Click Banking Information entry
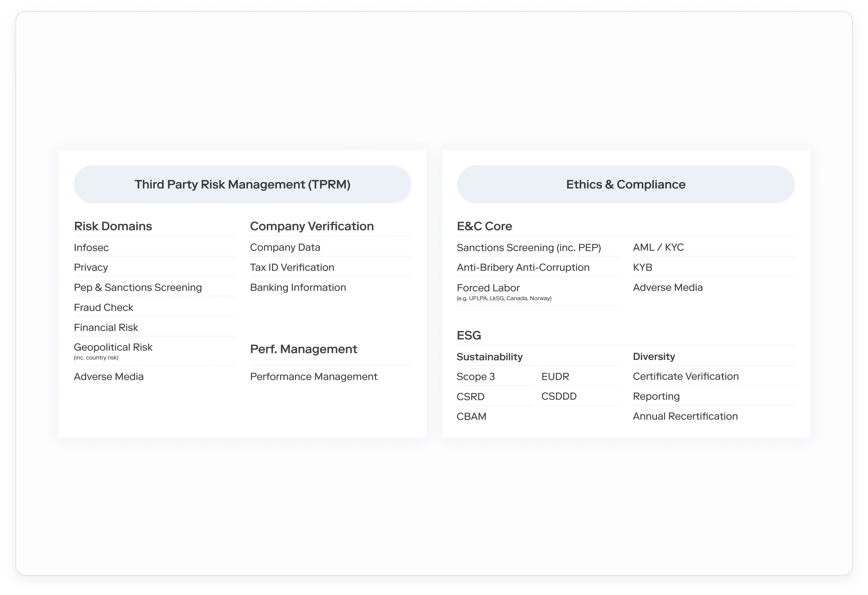Image resolution: width=868 pixels, height=595 pixels. pos(298,287)
